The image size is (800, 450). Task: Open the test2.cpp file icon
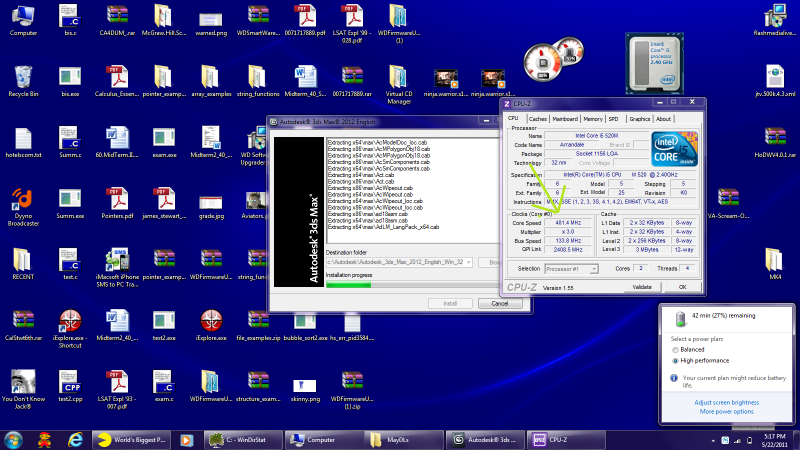70,386
